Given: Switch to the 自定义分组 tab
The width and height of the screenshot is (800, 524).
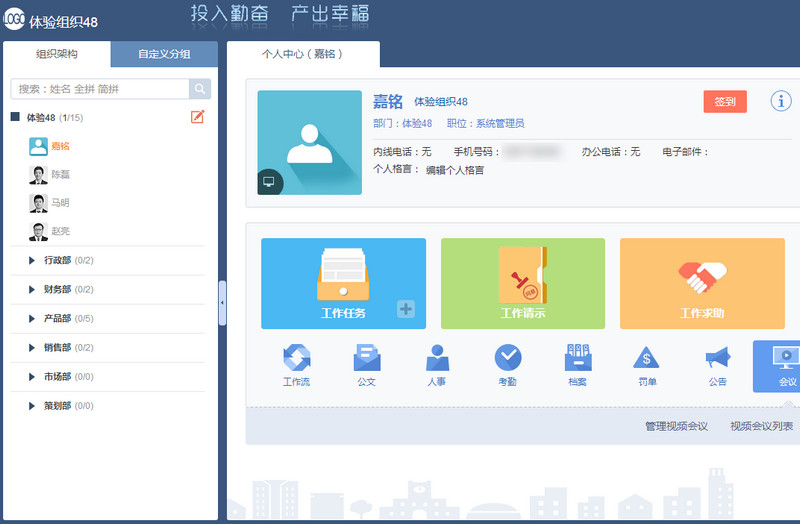Looking at the screenshot, I should click(164, 54).
